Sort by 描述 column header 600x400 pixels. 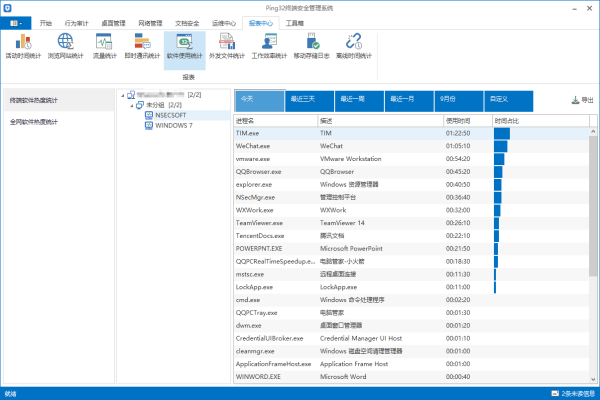coord(380,121)
